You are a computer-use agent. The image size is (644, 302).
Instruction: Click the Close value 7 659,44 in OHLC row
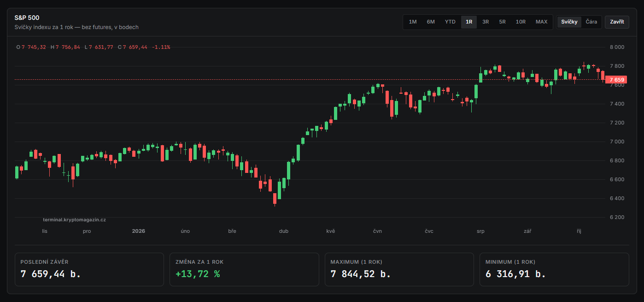135,47
